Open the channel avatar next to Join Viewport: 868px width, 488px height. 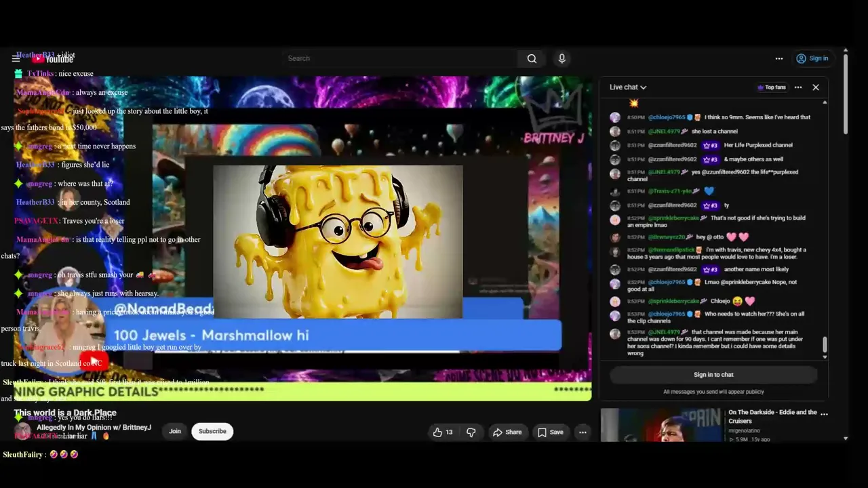23,431
